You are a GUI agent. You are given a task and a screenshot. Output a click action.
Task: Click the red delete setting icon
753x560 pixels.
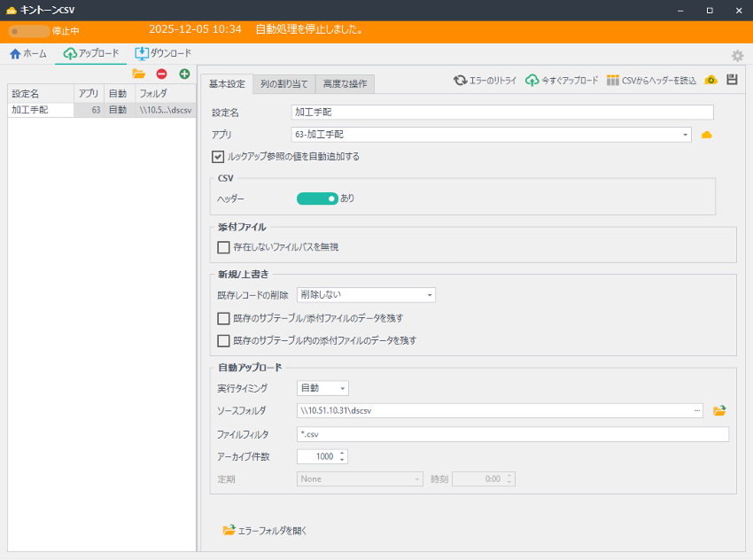161,74
